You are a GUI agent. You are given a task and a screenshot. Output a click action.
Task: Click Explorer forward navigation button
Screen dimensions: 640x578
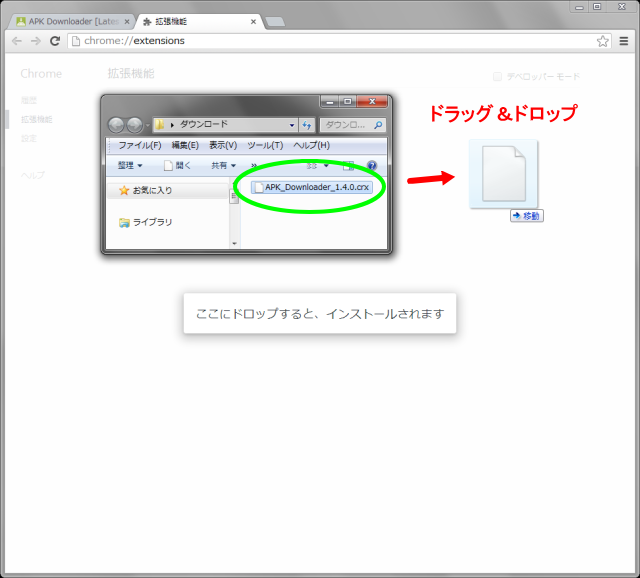click(x=134, y=125)
